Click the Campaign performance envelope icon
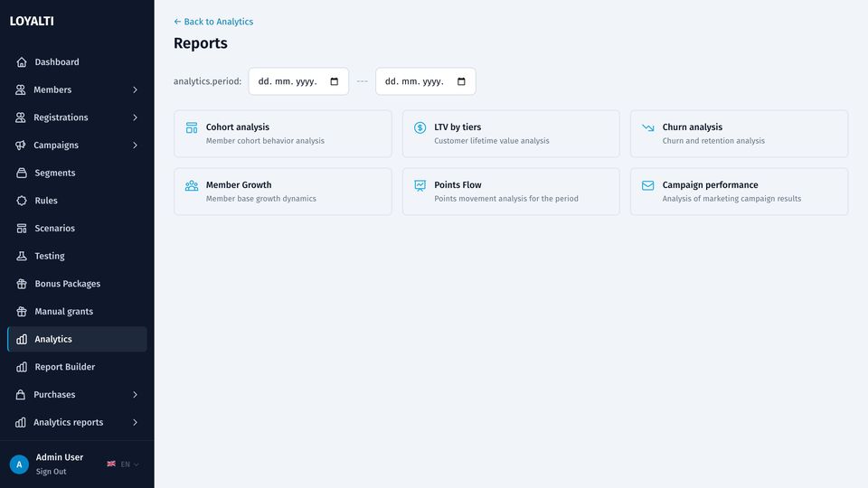 (x=648, y=185)
